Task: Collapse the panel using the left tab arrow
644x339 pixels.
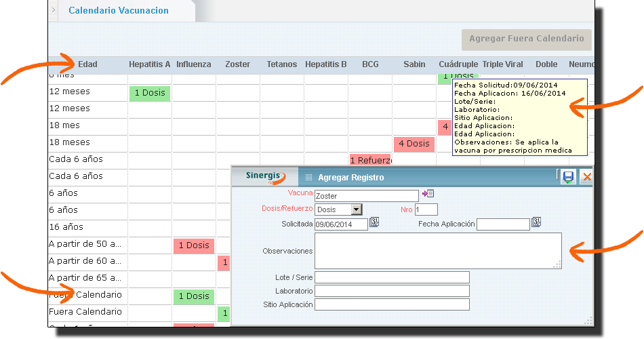Action: click(x=54, y=10)
